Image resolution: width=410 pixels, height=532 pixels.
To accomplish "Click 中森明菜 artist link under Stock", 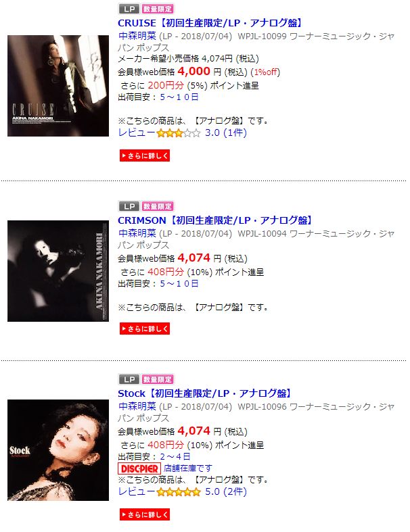I will (x=137, y=406).
